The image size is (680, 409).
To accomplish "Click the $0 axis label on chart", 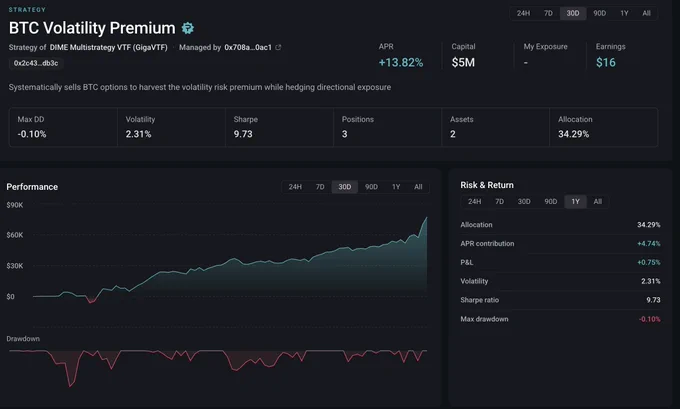I will [x=10, y=297].
